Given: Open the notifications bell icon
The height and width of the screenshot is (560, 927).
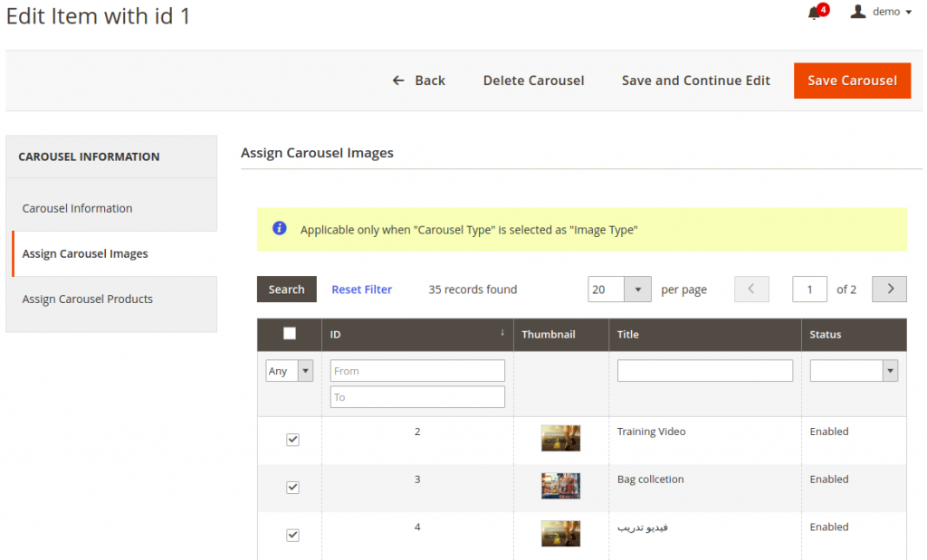Looking at the screenshot, I should (x=814, y=11).
